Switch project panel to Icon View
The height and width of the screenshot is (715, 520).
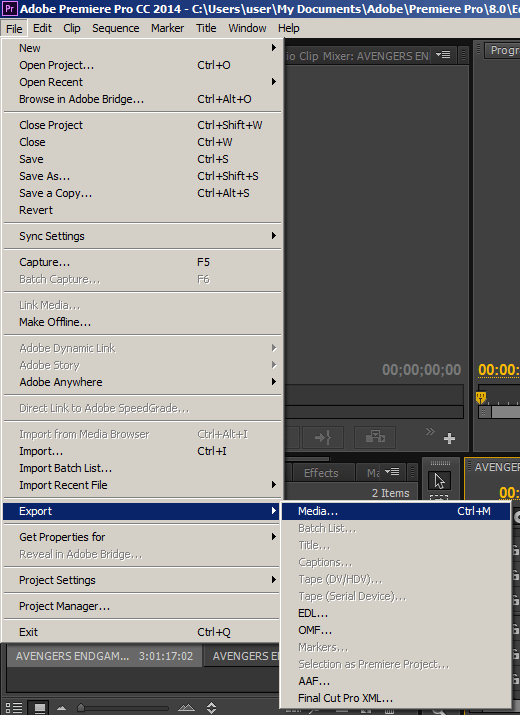pyautogui.click(x=40, y=708)
